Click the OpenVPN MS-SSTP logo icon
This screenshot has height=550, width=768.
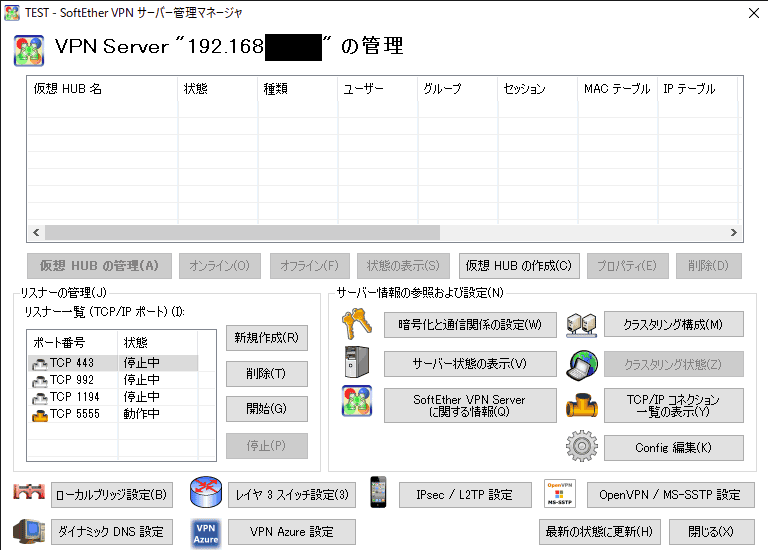pyautogui.click(x=560, y=493)
